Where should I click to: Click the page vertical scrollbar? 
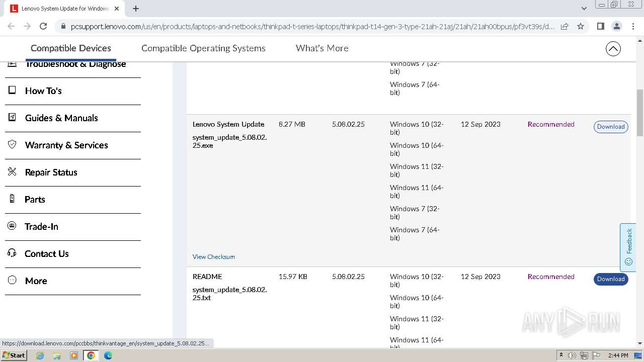click(x=640, y=113)
